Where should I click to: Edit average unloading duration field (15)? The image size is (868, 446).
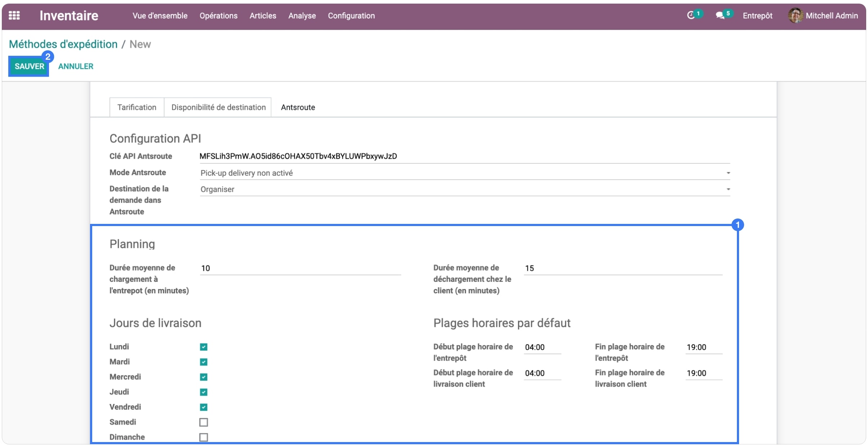pyautogui.click(x=623, y=268)
